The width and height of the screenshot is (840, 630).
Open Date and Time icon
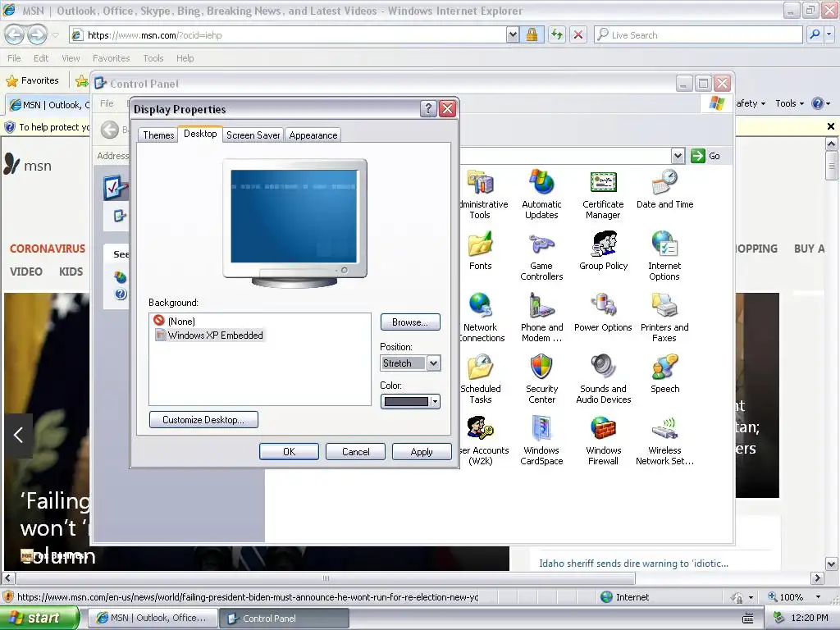[664, 189]
